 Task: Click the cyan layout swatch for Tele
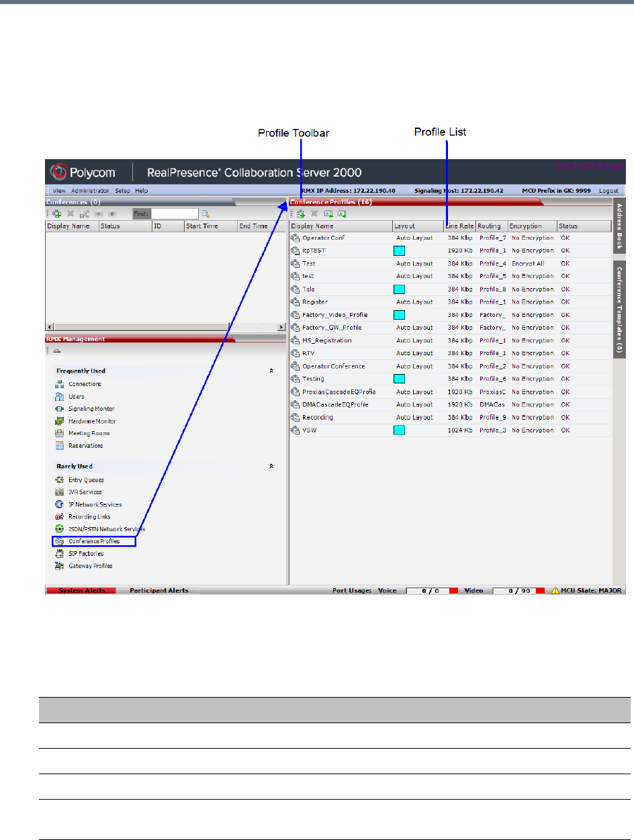[x=399, y=289]
